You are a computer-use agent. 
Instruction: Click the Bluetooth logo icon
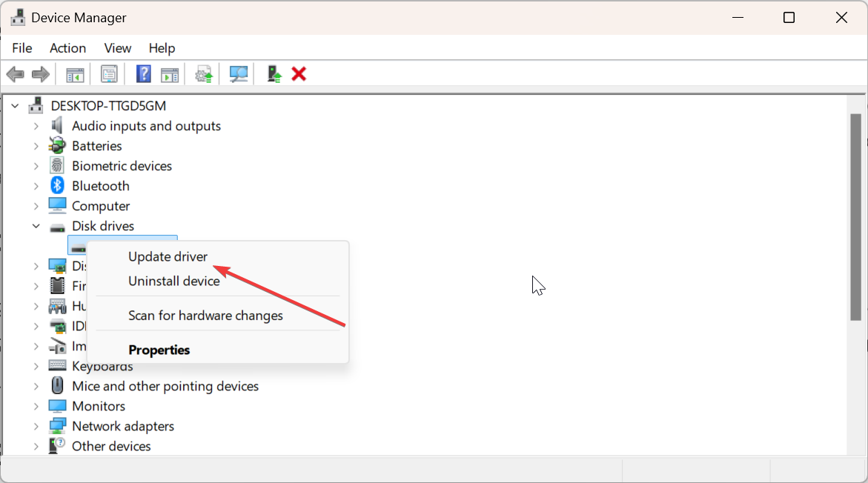point(57,185)
